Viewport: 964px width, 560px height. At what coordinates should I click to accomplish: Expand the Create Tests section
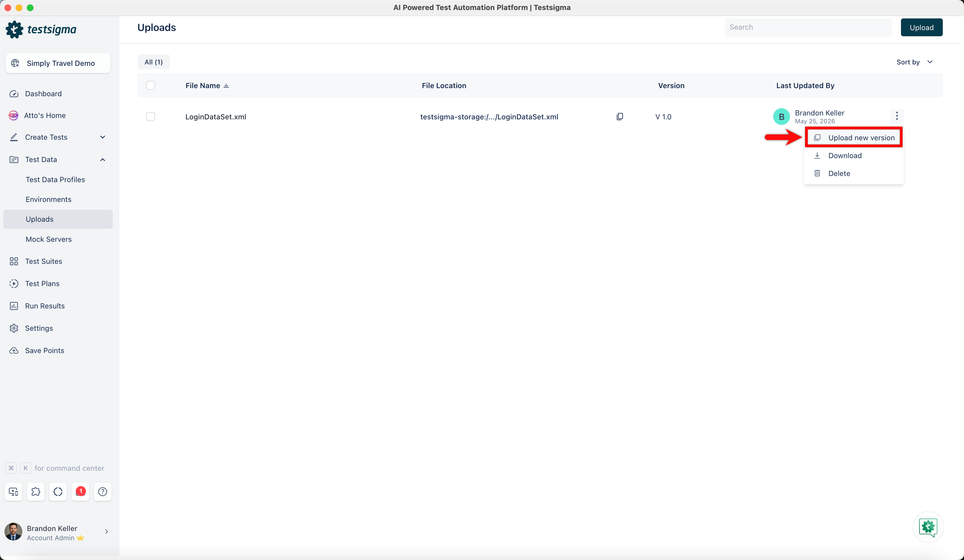click(103, 137)
